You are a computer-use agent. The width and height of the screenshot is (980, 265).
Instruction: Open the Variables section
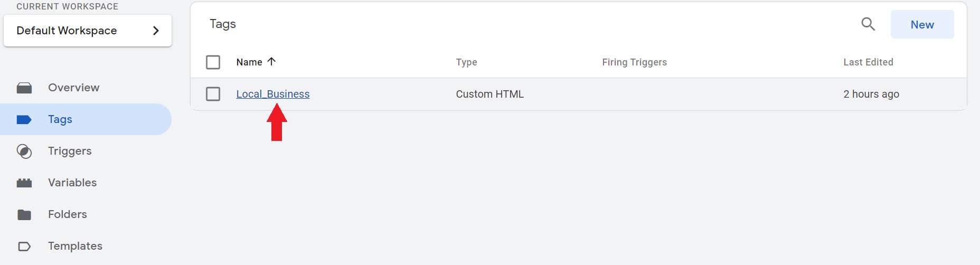[72, 183]
